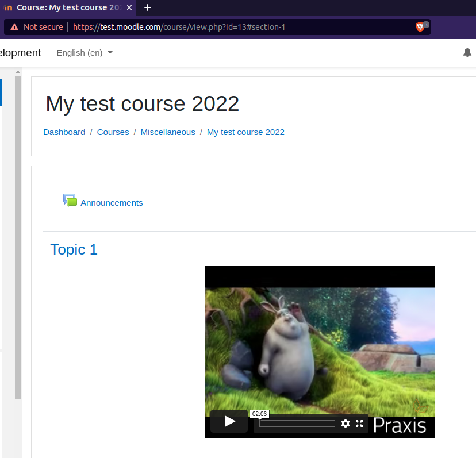
Task: Select the Course: My test course tab
Action: point(67,7)
